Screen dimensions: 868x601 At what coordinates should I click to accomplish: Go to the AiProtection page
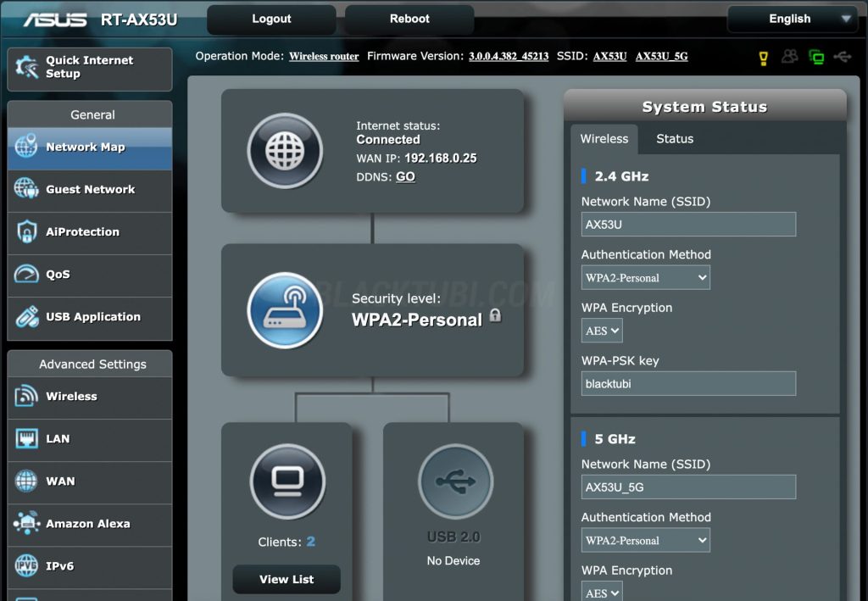coord(90,232)
